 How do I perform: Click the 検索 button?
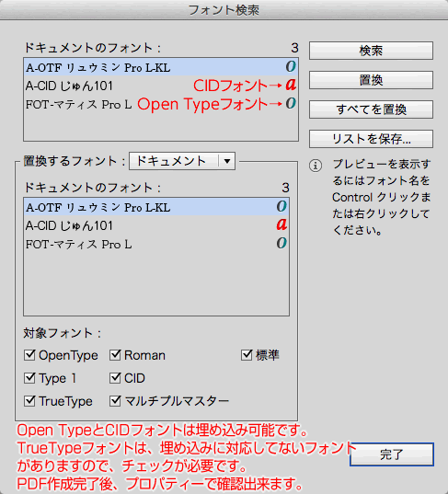coord(371,51)
